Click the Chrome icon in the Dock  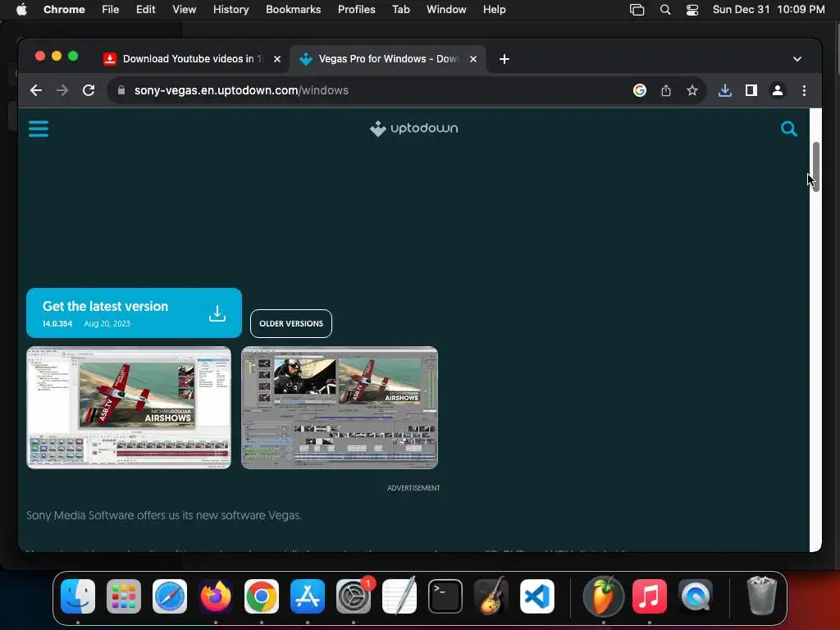(262, 596)
